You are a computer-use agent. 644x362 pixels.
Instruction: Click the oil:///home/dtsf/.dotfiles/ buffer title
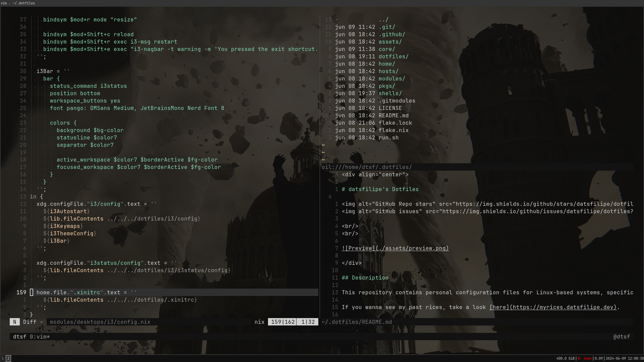(x=367, y=167)
